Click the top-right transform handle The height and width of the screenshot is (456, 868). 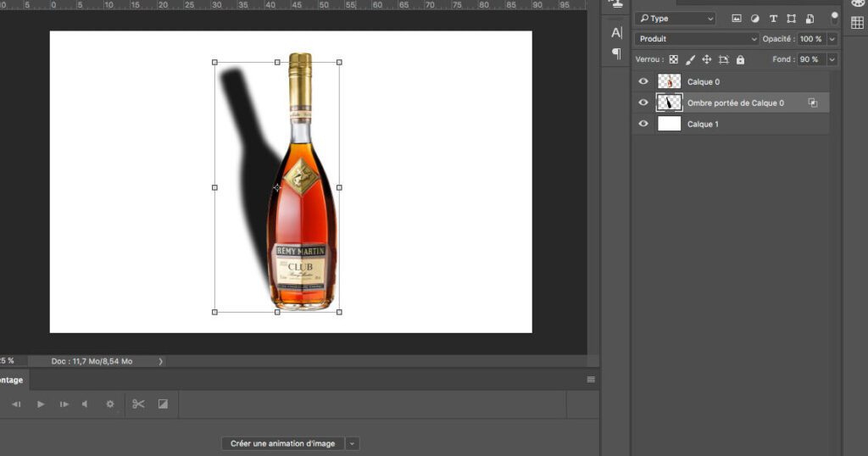pyautogui.click(x=339, y=63)
